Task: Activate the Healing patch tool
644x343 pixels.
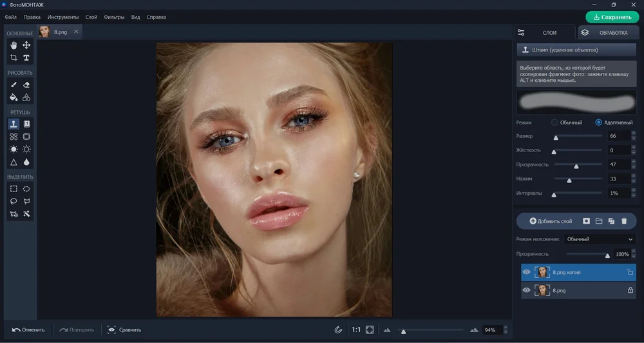Action: click(x=14, y=137)
